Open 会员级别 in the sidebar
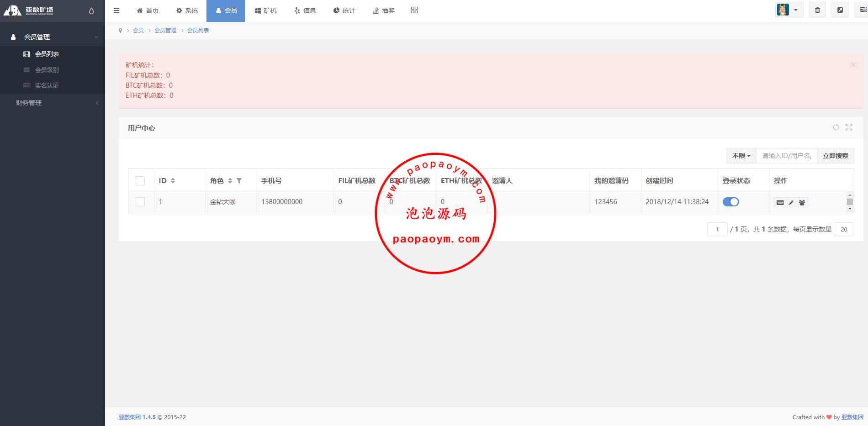868x426 pixels. pos(47,70)
